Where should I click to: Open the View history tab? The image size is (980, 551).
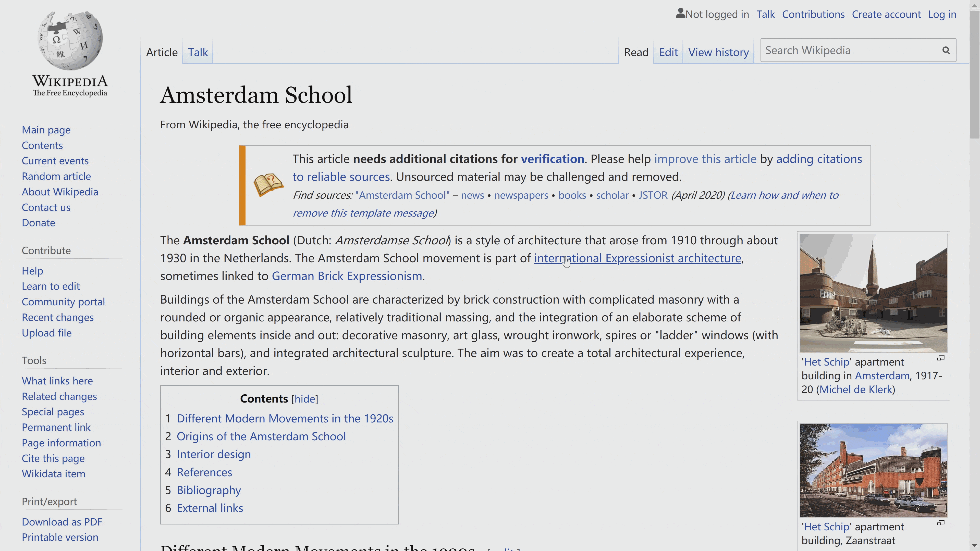tap(718, 52)
